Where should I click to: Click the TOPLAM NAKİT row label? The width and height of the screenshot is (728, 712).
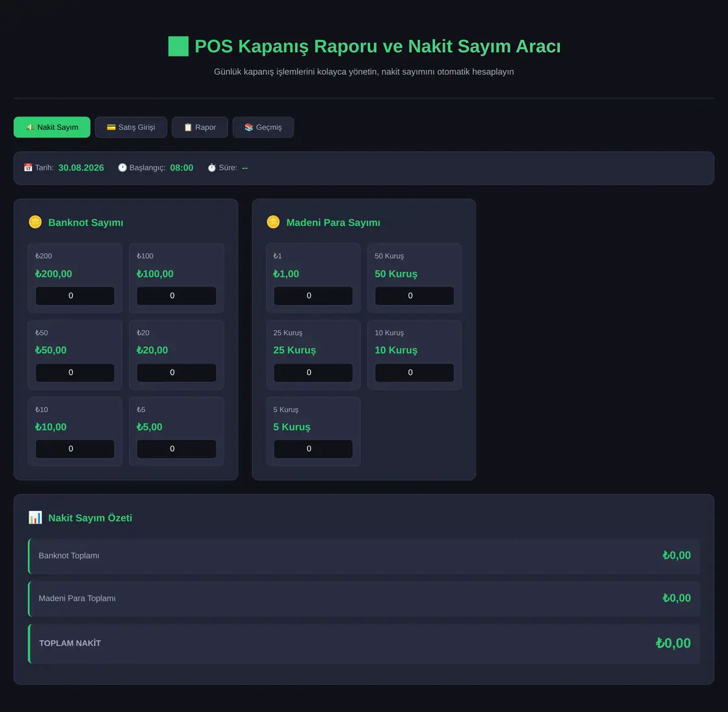tap(70, 643)
